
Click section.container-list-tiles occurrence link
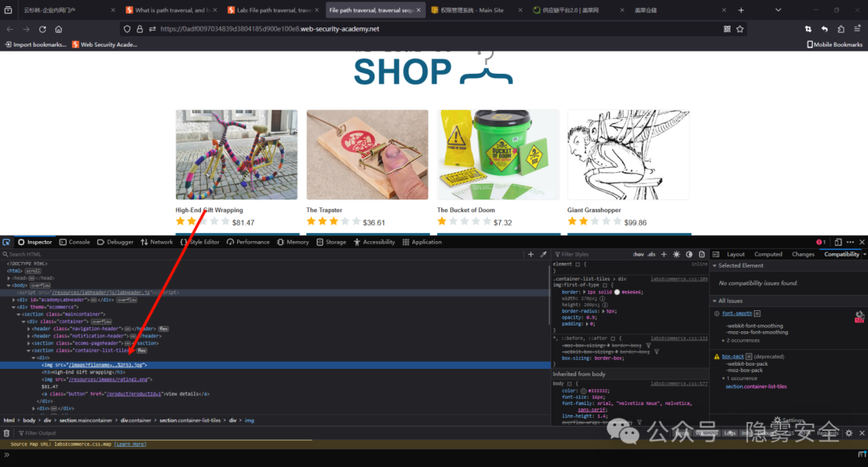(x=756, y=387)
